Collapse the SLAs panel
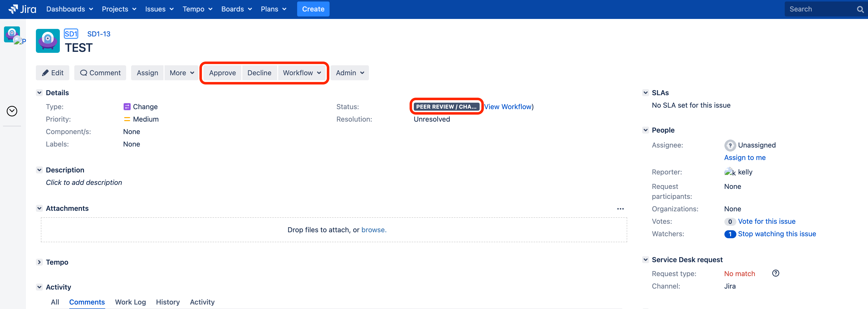868x309 pixels. click(646, 92)
